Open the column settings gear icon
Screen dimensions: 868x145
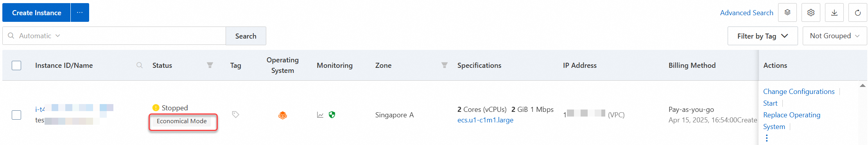[x=811, y=12]
